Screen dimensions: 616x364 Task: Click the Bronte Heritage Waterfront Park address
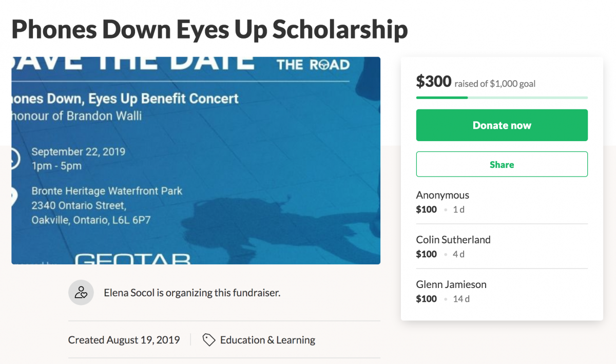pyautogui.click(x=107, y=191)
